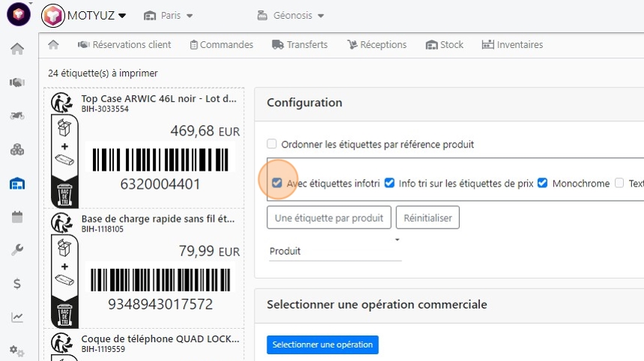Open the Paris location dropdown
The height and width of the screenshot is (361, 644).
pyautogui.click(x=168, y=16)
